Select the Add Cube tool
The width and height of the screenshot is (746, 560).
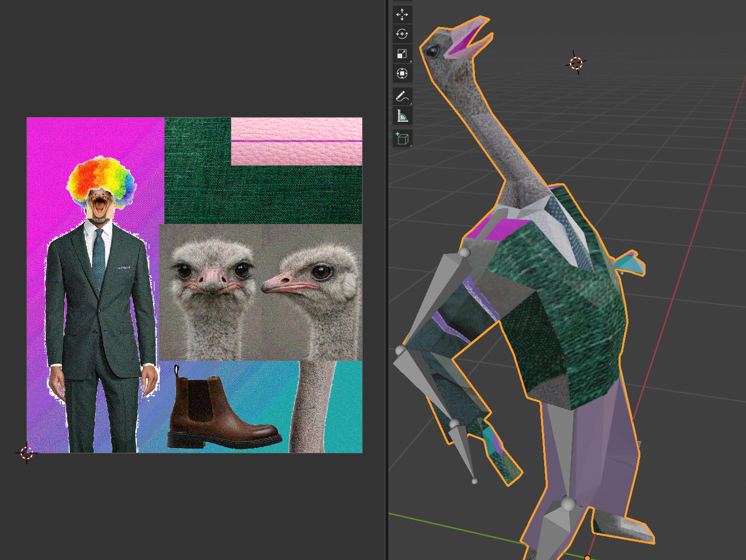pos(402,138)
